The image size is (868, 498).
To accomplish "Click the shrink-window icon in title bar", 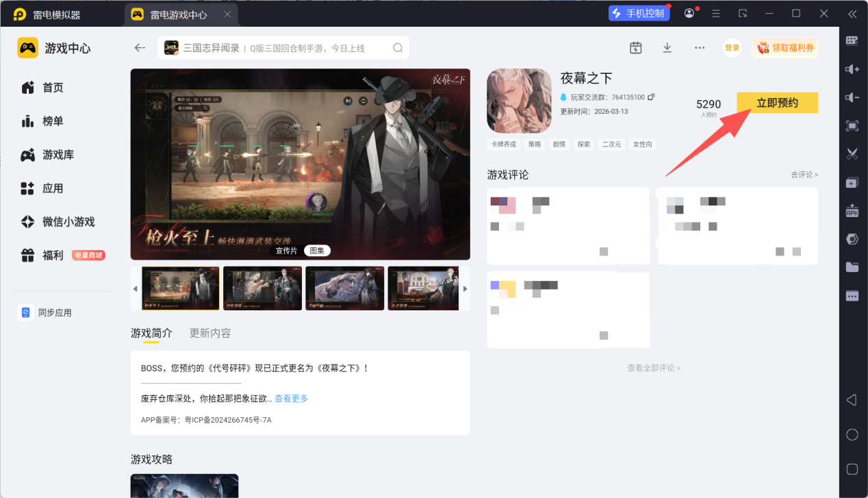I will [x=743, y=14].
